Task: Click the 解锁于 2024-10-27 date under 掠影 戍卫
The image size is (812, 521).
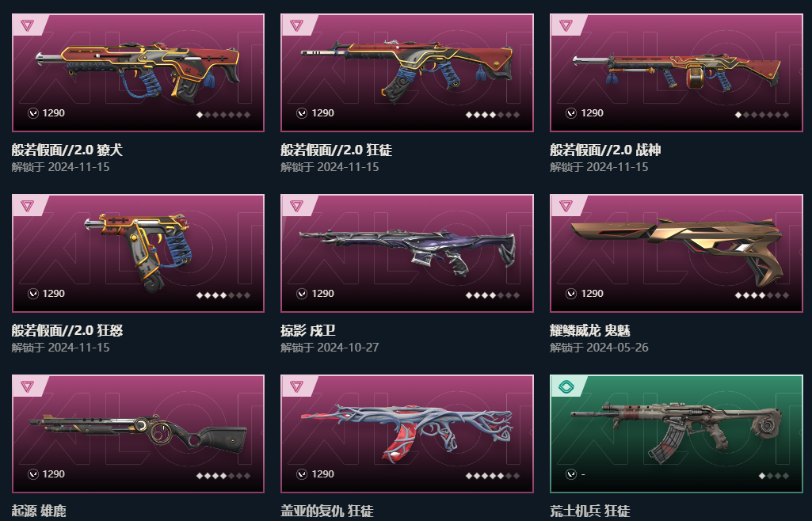Action: [330, 348]
